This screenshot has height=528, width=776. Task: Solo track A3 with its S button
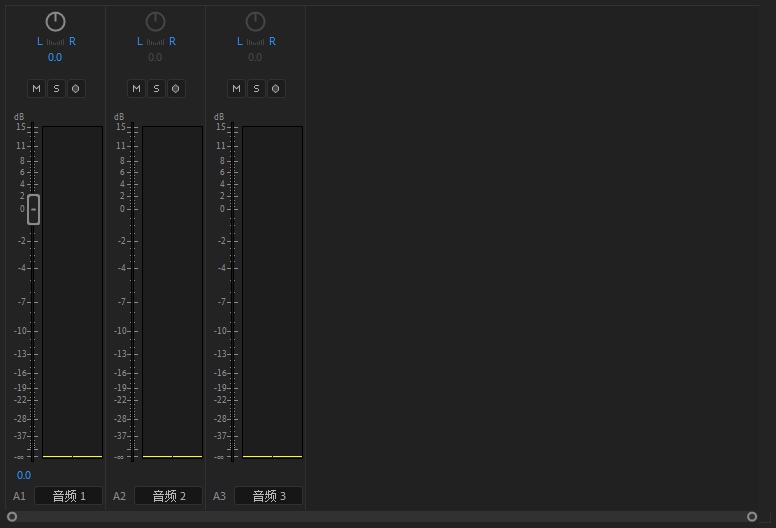(x=256, y=89)
